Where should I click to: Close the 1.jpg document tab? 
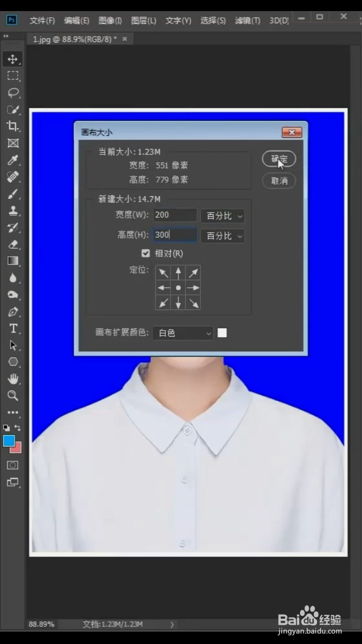point(125,39)
